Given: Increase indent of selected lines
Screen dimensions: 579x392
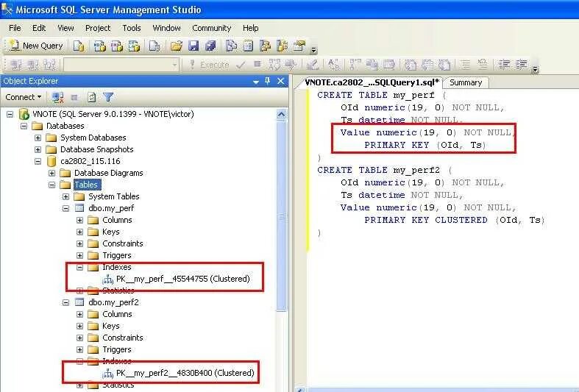Looking at the screenshot, I should point(521,65).
